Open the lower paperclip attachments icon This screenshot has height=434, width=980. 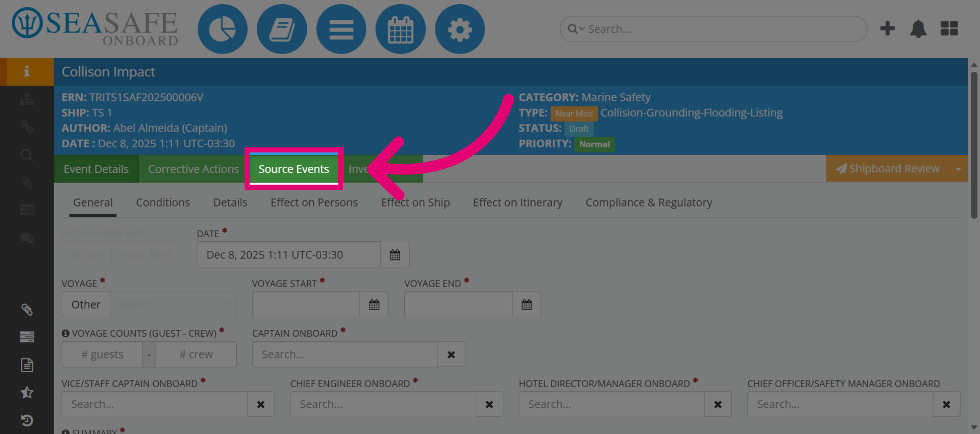27,310
